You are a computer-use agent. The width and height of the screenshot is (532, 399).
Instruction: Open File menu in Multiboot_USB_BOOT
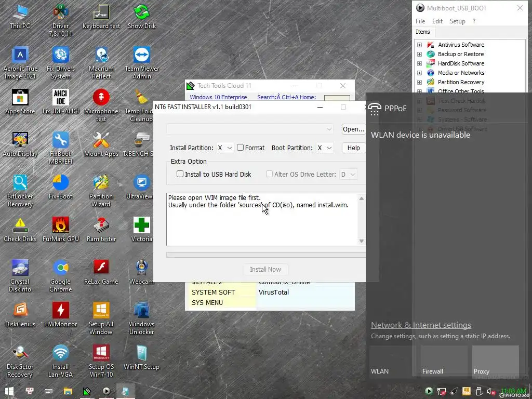point(420,21)
